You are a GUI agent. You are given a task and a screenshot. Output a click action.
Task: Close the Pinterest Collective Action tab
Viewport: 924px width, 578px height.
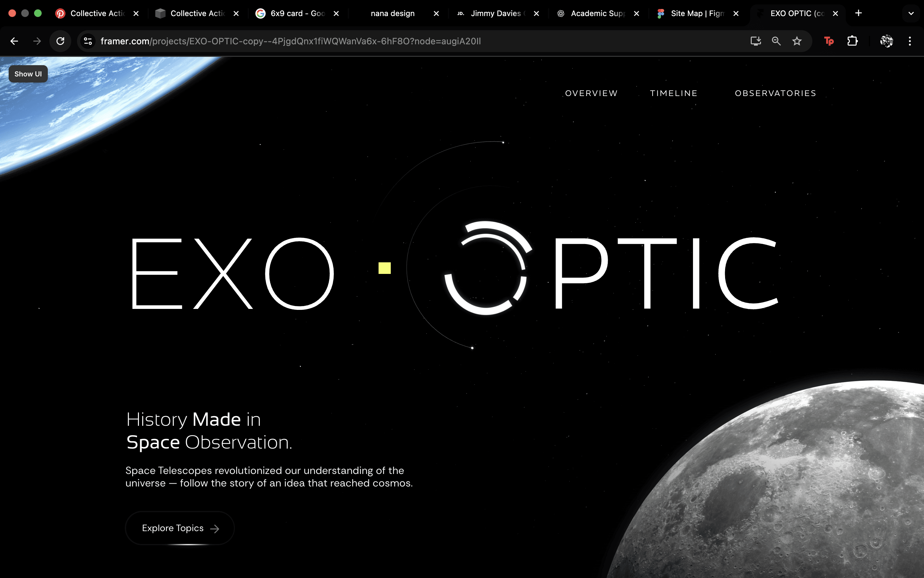point(136,13)
